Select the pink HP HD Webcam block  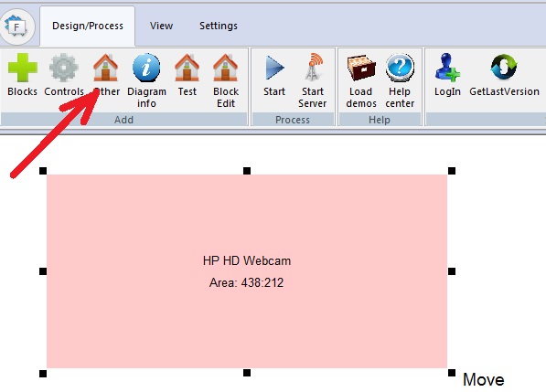[x=247, y=271]
